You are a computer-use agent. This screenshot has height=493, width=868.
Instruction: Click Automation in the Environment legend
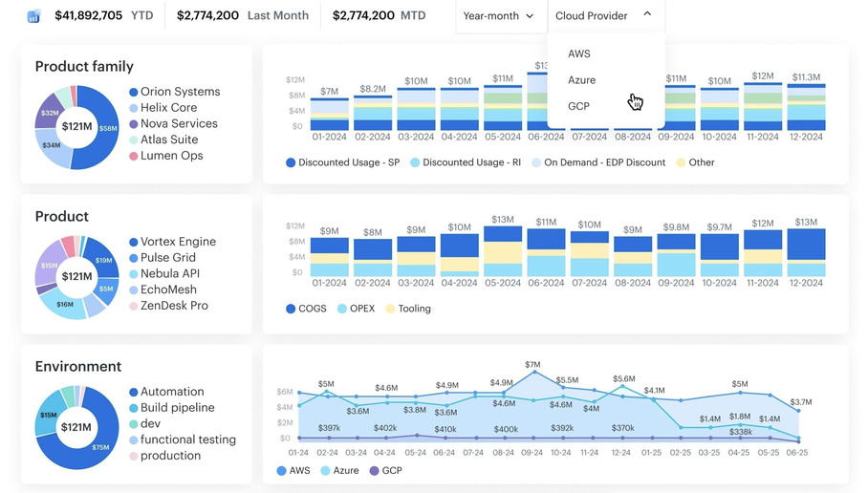pos(172,392)
